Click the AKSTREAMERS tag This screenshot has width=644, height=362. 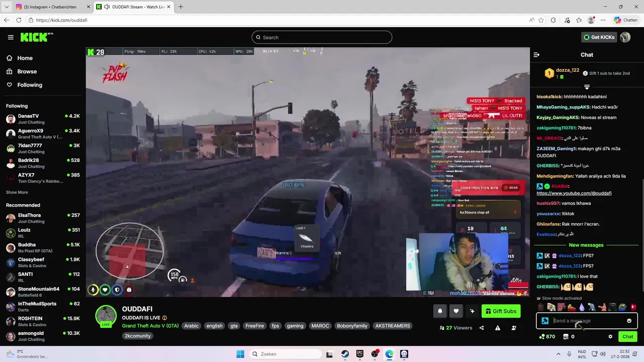pos(392,326)
